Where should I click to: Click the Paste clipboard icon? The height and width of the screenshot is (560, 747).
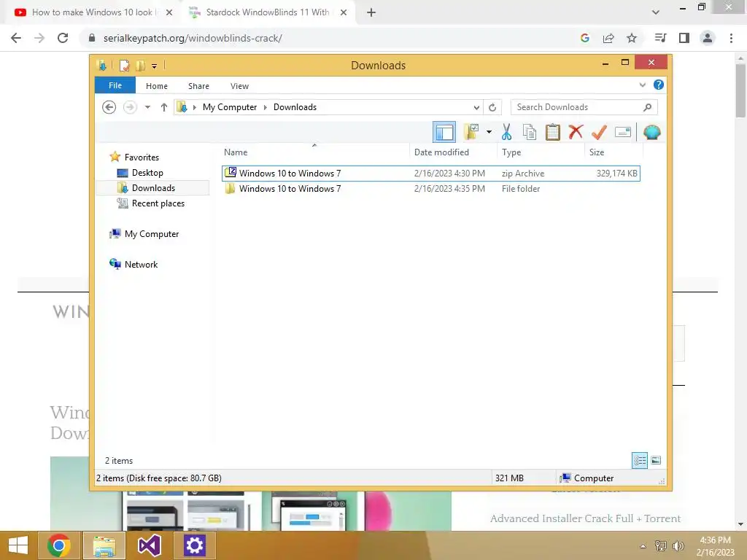click(553, 132)
